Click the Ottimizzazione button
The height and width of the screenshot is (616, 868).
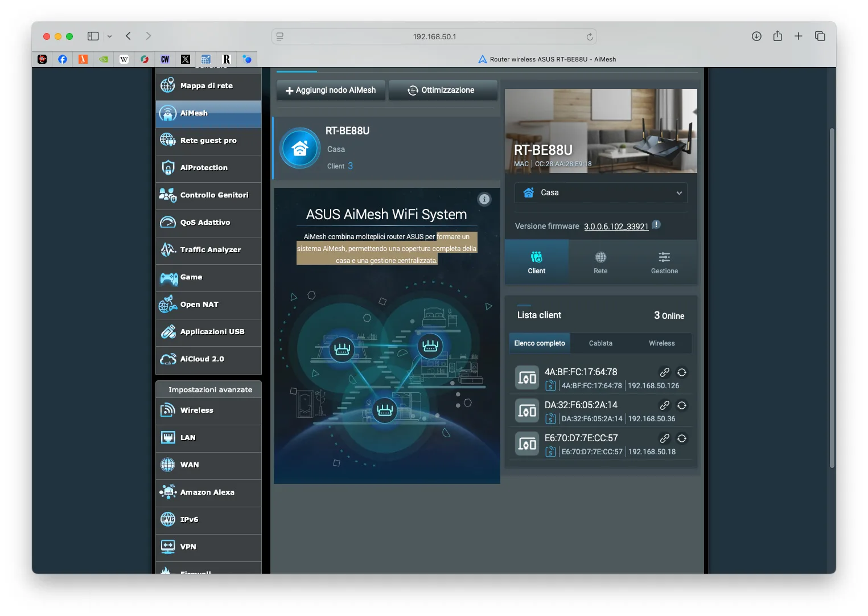click(443, 91)
